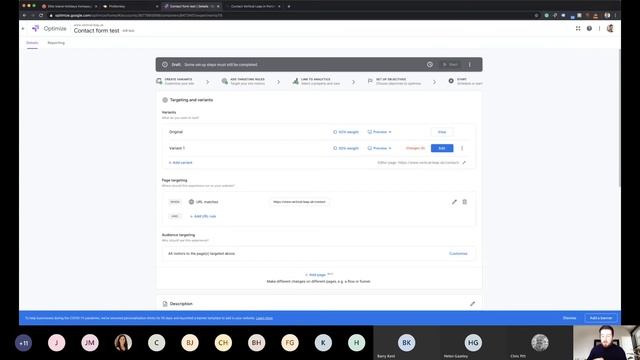The height and width of the screenshot is (360, 640).
Task: Click the Link to Analytics step icon
Action: tap(295, 81)
